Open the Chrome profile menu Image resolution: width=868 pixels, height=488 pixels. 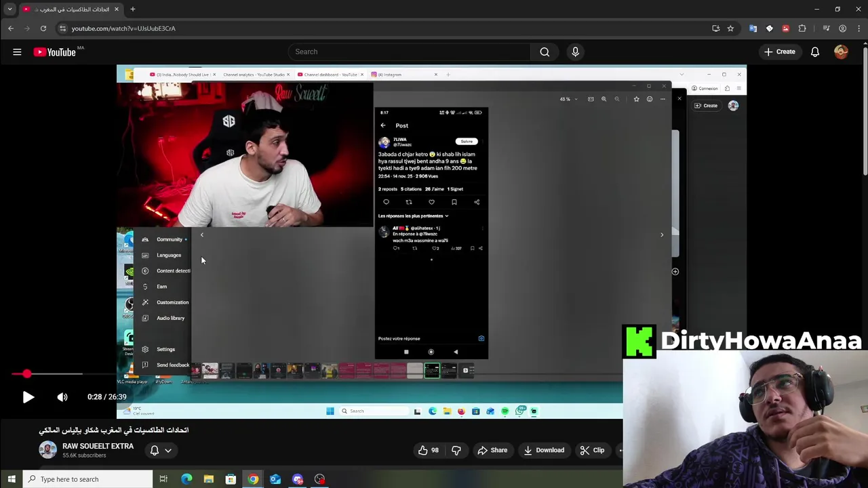(842, 28)
